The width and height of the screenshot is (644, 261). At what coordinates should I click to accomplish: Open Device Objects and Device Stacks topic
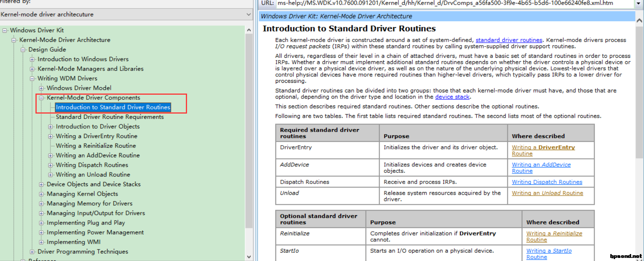(94, 184)
